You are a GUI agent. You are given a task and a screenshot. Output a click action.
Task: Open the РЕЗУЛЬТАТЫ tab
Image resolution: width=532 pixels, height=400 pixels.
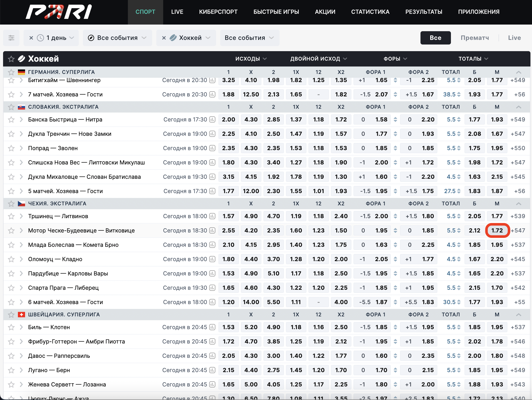point(424,12)
